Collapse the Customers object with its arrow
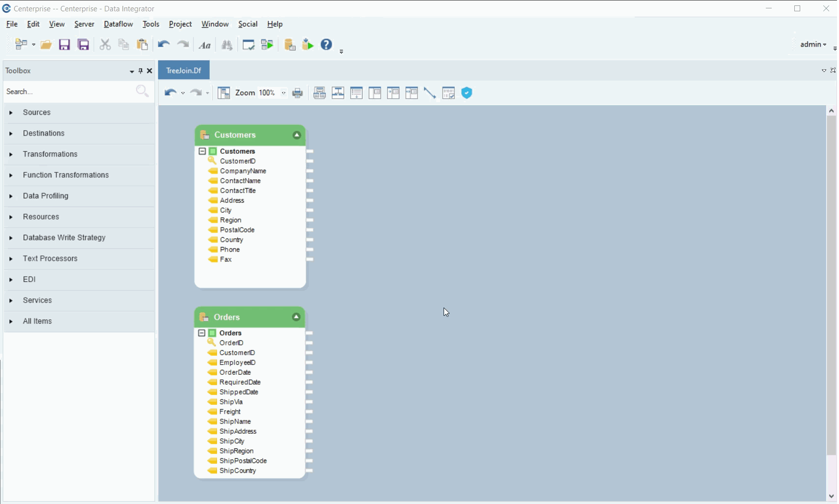The image size is (839, 504). [297, 135]
